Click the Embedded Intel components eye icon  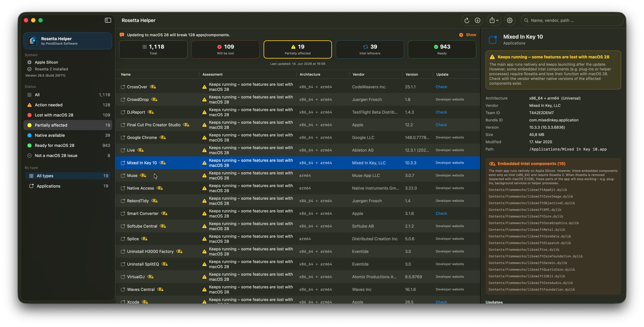coord(492,164)
